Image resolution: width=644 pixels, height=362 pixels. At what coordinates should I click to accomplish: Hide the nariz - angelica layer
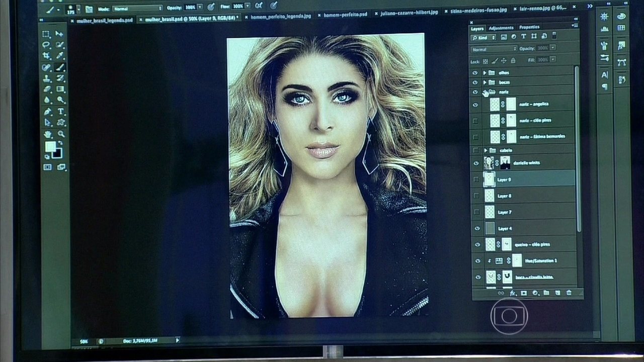475,105
